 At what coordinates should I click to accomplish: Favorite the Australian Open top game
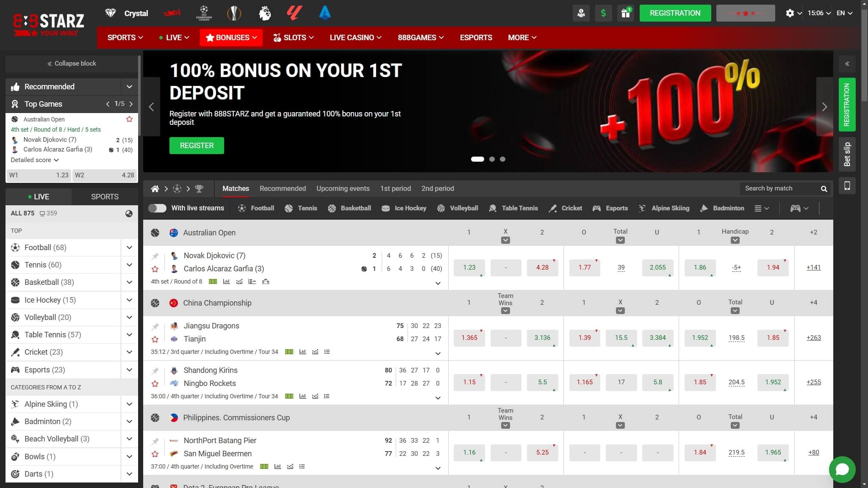click(129, 119)
